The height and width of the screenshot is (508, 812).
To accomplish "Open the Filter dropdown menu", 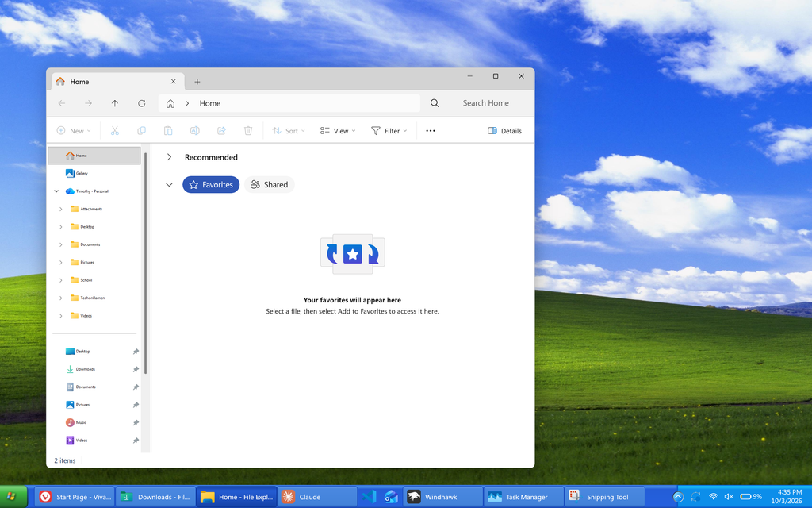I will [x=389, y=131].
